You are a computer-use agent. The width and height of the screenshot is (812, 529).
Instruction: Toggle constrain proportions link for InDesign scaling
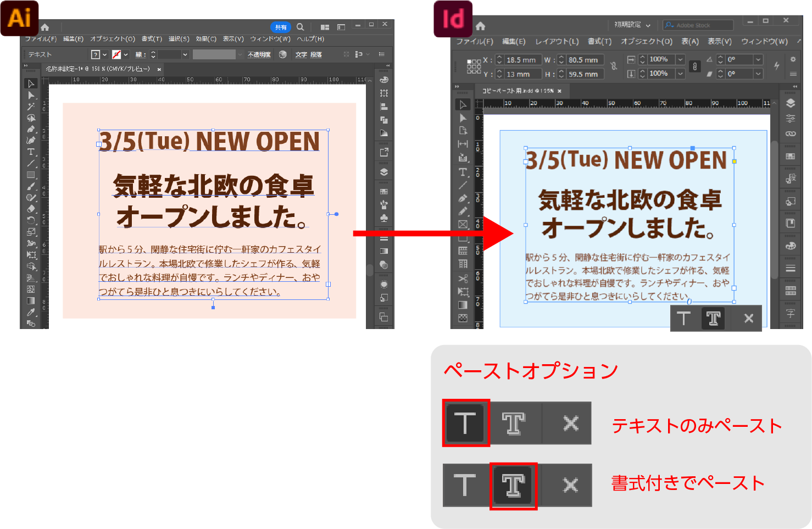coord(694,66)
